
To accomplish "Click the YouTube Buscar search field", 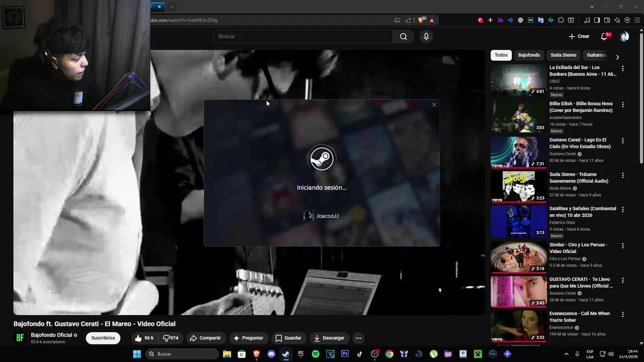I will [x=303, y=36].
